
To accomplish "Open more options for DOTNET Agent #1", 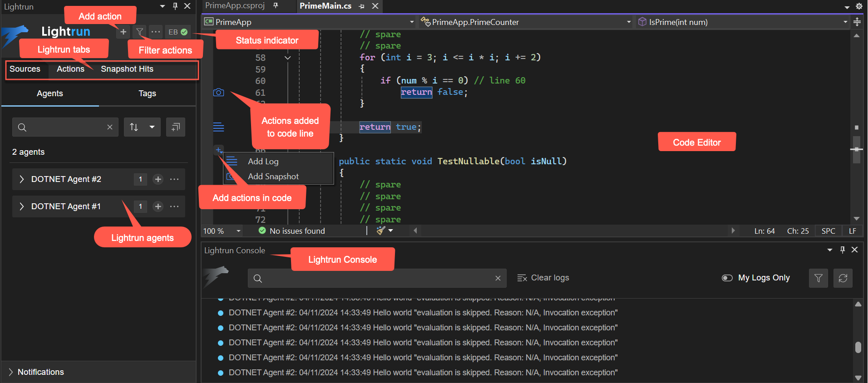I will (174, 206).
